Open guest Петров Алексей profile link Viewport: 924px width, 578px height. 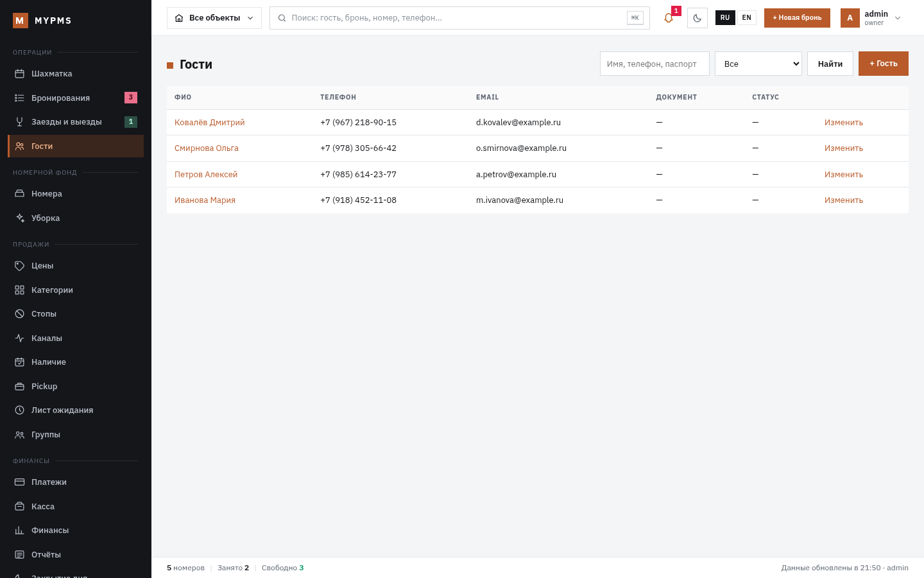[x=206, y=175]
